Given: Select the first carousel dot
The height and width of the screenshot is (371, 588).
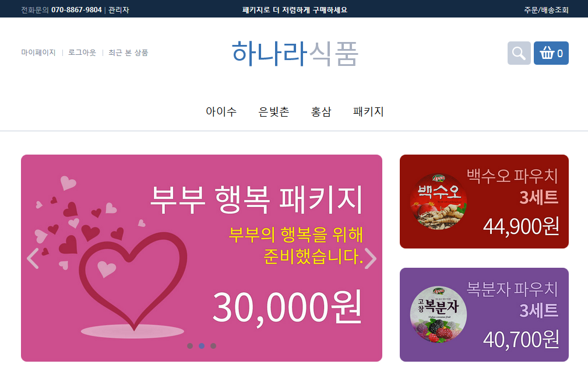Looking at the screenshot, I should pos(190,346).
